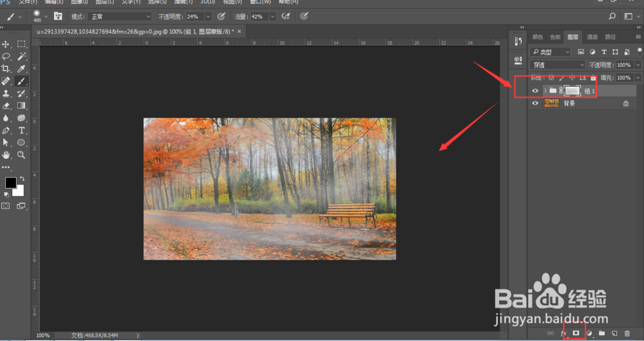Switch to the 颜色 panel tab
This screenshot has width=644, height=341.
(537, 37)
